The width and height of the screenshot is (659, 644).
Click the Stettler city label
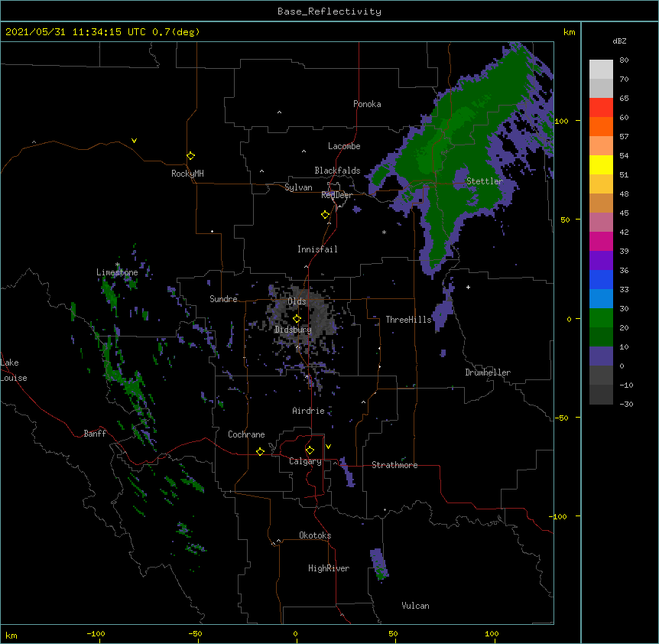pos(485,181)
